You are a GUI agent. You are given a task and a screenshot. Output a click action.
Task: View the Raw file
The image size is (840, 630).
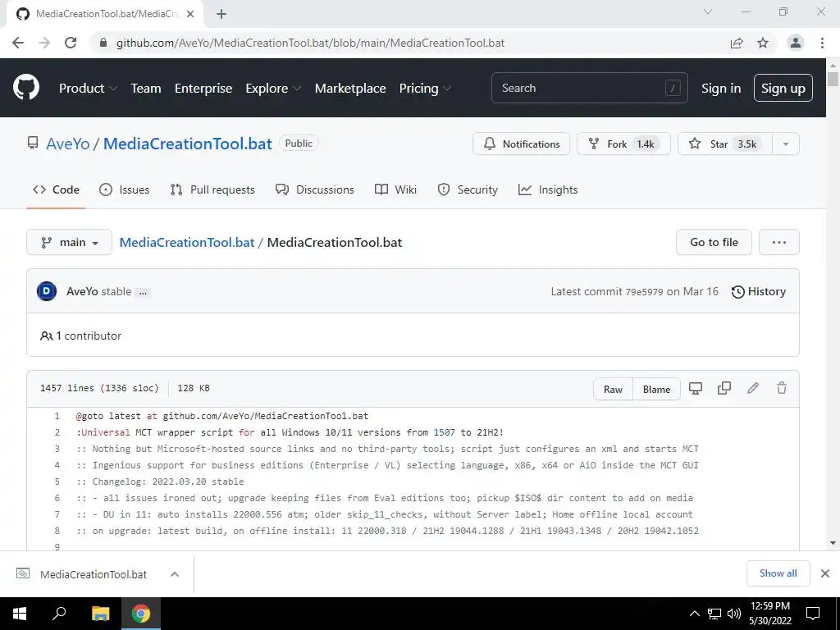pyautogui.click(x=614, y=390)
